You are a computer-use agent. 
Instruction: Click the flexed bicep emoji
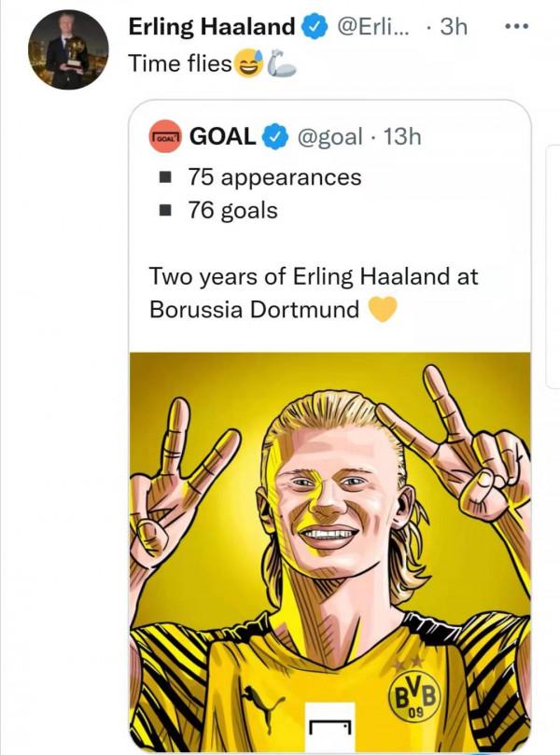280,64
